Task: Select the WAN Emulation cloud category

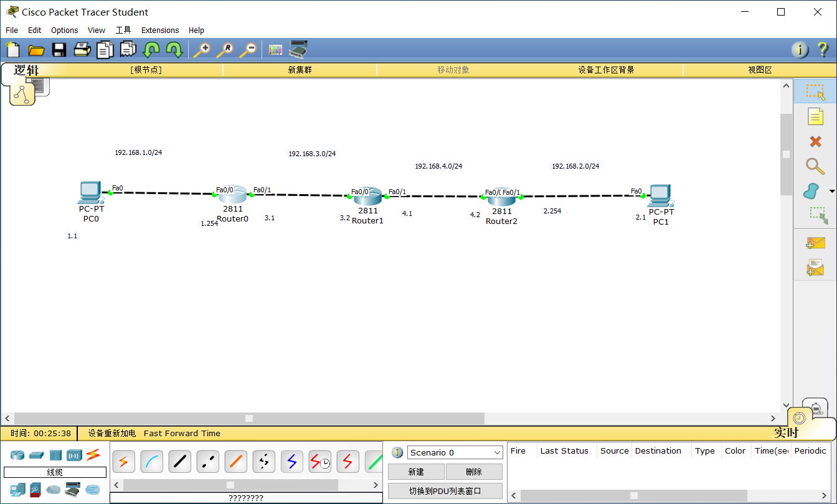Action: coord(54,490)
